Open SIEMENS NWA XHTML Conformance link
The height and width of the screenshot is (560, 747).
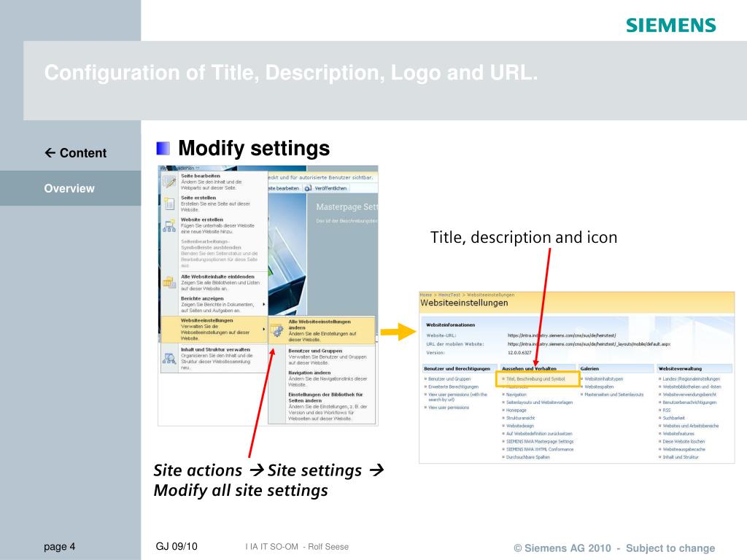point(540,449)
